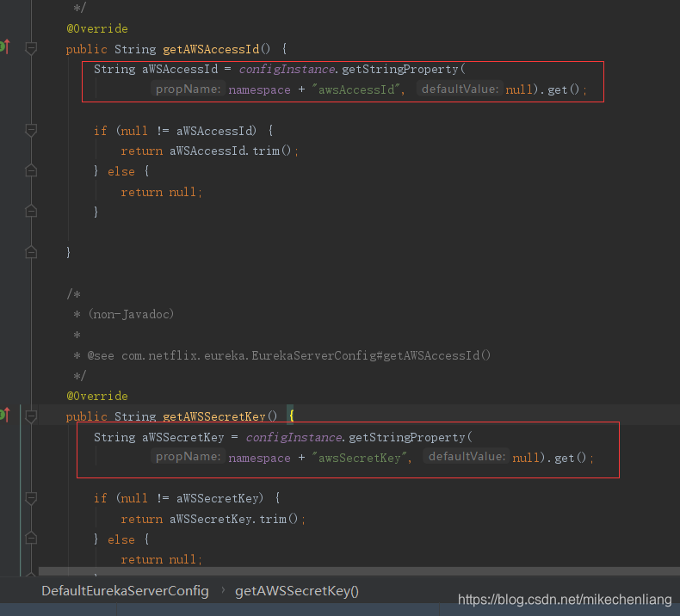The width and height of the screenshot is (680, 616).
Task: Click the @see EurekaServerConfig#getAWSAccessId() comment
Action: [x=281, y=355]
